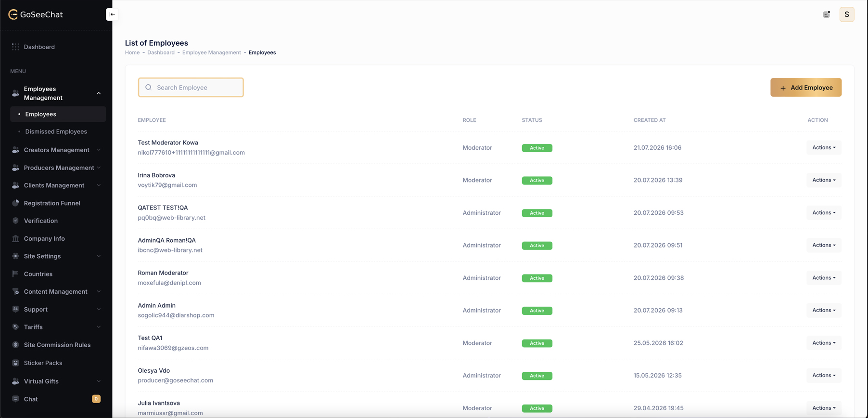The width and height of the screenshot is (868, 418).
Task: Open the Dashboard grid icon
Action: [15, 47]
